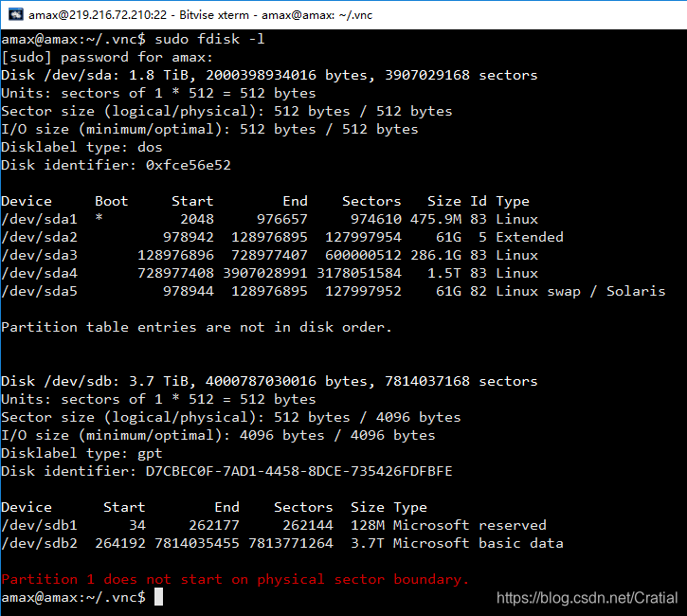Screen dimensions: 687x616
Task: Click the sda3 size '286.1G'
Action: click(x=436, y=255)
